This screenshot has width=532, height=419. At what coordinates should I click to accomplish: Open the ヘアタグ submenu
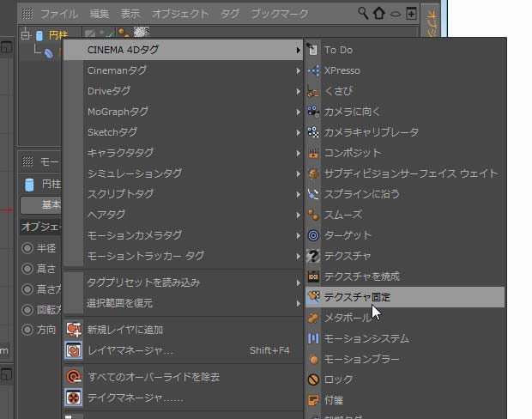pyautogui.click(x=184, y=215)
